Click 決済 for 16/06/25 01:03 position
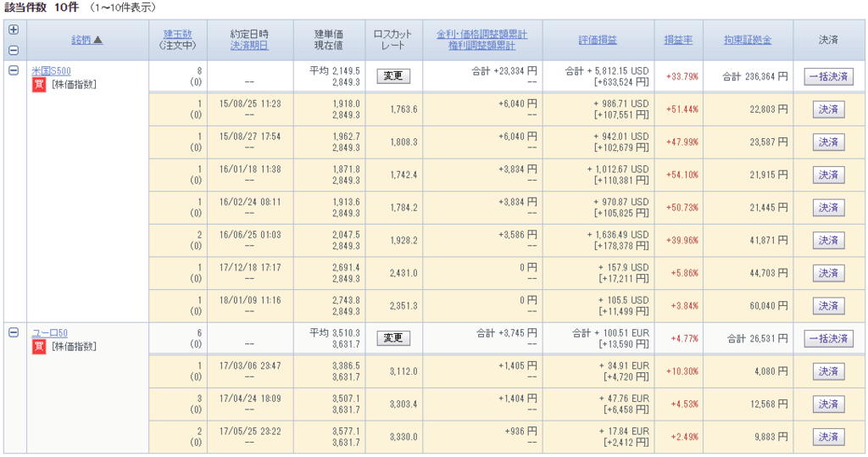The width and height of the screenshot is (868, 457). pos(829,240)
